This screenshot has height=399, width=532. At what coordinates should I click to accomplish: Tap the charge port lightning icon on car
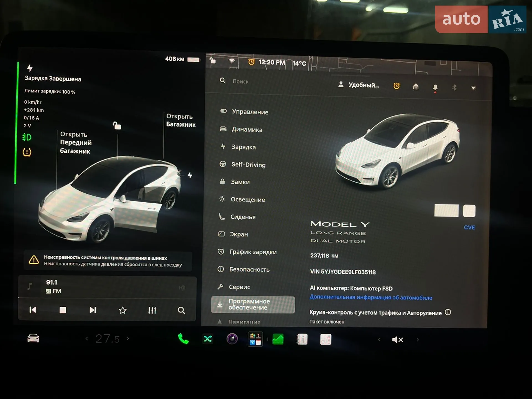coord(190,175)
